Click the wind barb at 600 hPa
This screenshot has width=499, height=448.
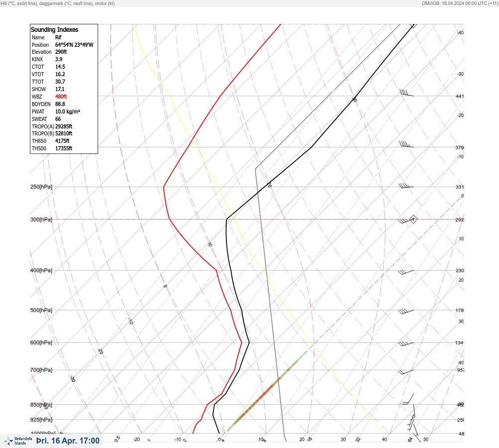click(x=406, y=343)
